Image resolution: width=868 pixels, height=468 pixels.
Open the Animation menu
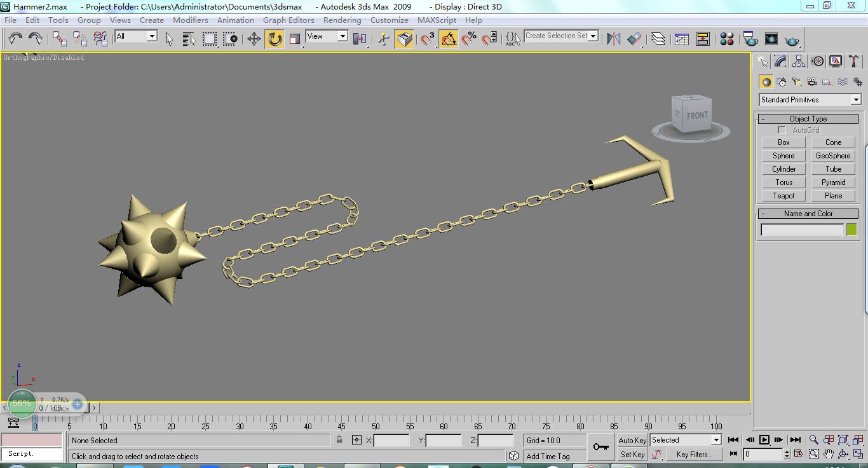coord(235,20)
